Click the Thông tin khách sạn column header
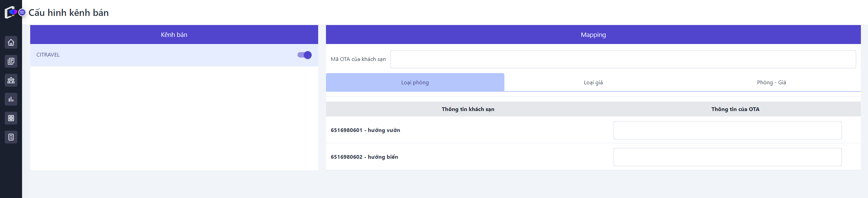 click(468, 109)
